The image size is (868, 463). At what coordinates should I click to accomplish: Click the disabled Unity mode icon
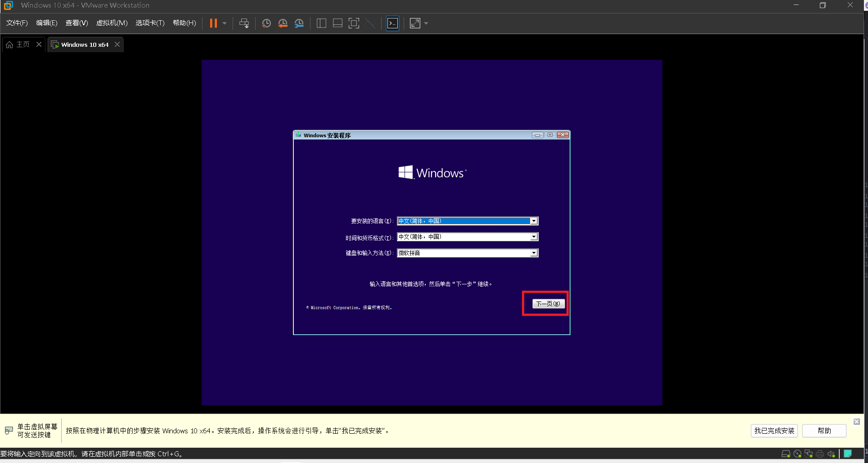[370, 23]
